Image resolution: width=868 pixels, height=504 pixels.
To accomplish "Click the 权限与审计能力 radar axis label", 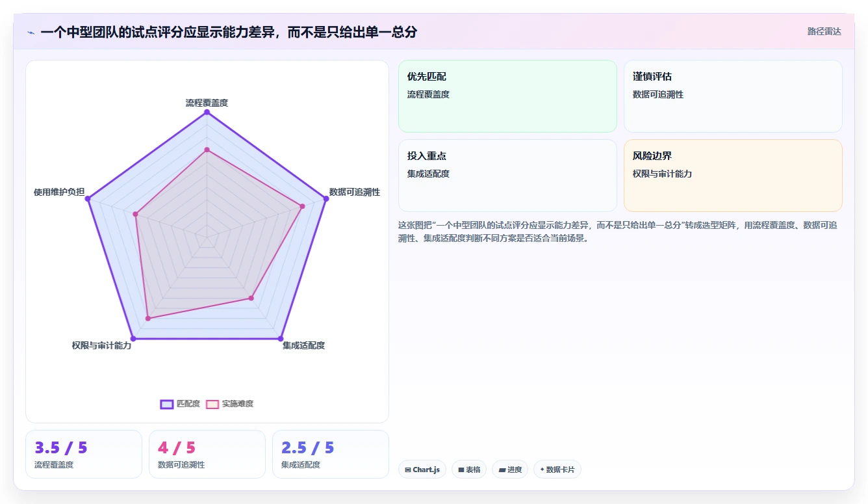I will (101, 345).
